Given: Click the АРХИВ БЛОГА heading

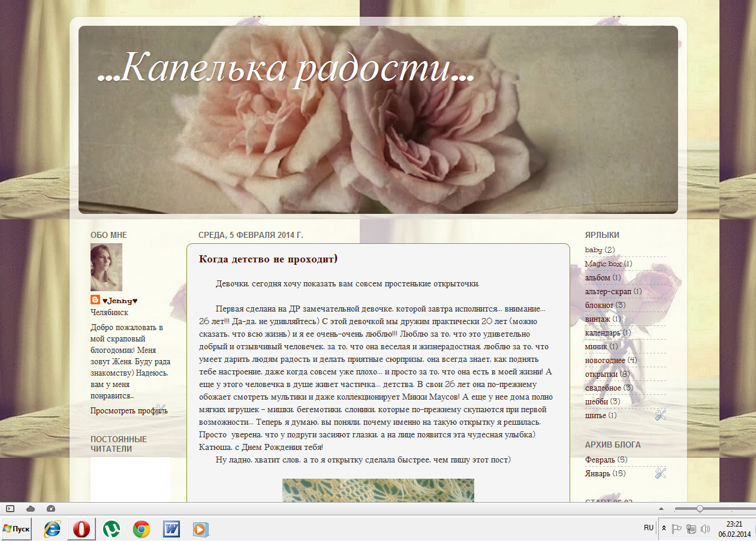Looking at the screenshot, I should coord(613,445).
